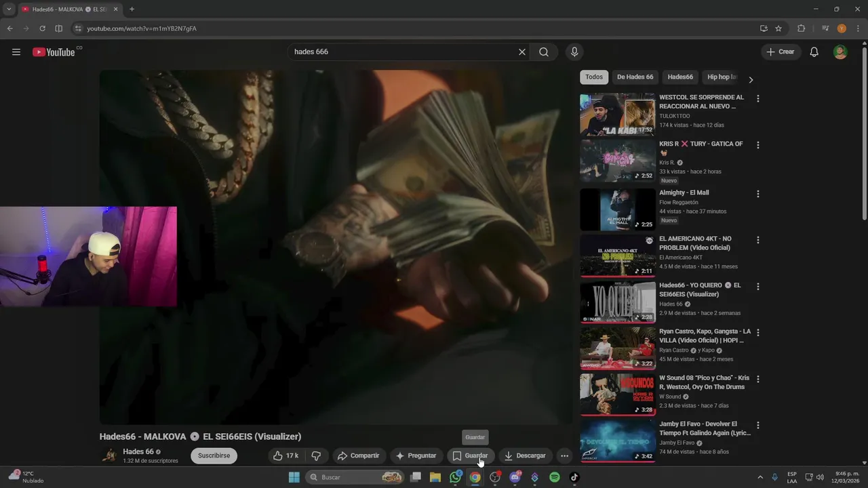Image resolution: width=868 pixels, height=488 pixels.
Task: Open the YouTube hamburger guide menu
Action: pyautogui.click(x=16, y=52)
